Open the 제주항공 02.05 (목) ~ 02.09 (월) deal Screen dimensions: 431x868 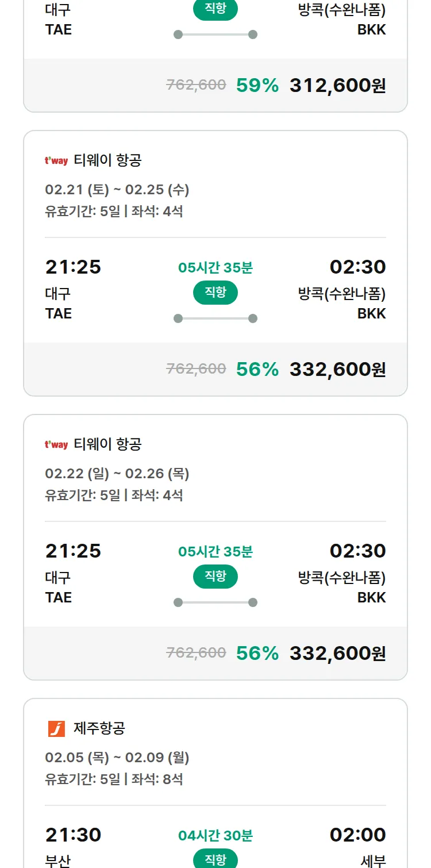(117, 758)
